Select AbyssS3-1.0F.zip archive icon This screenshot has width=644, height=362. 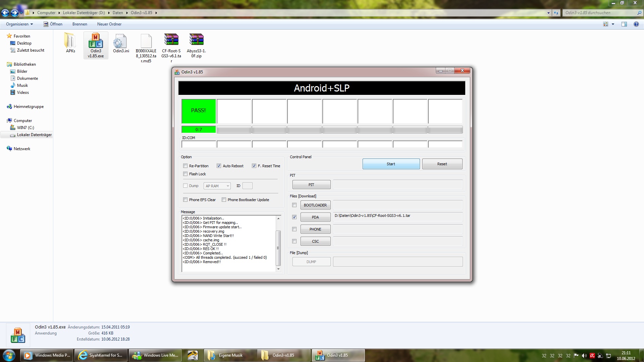coord(196,40)
